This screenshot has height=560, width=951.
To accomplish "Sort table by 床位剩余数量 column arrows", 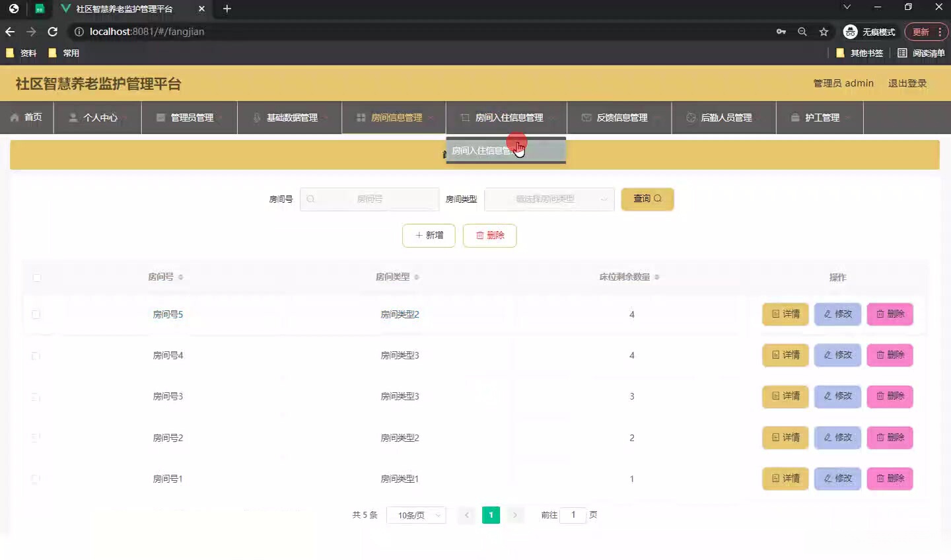I will (656, 277).
